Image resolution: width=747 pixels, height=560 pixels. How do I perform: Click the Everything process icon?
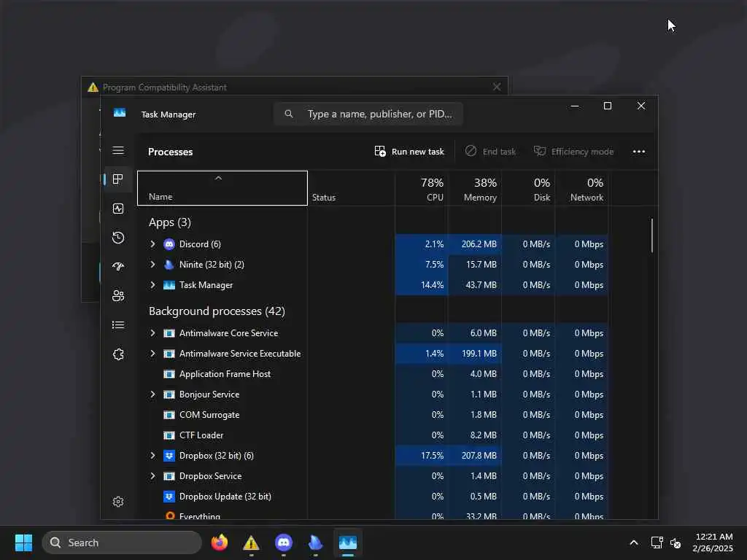tap(169, 516)
